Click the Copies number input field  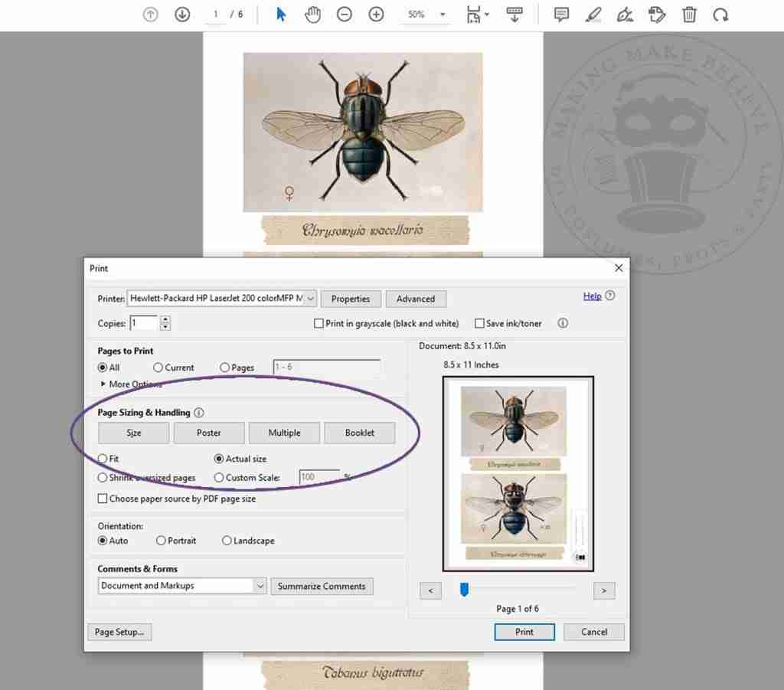143,323
